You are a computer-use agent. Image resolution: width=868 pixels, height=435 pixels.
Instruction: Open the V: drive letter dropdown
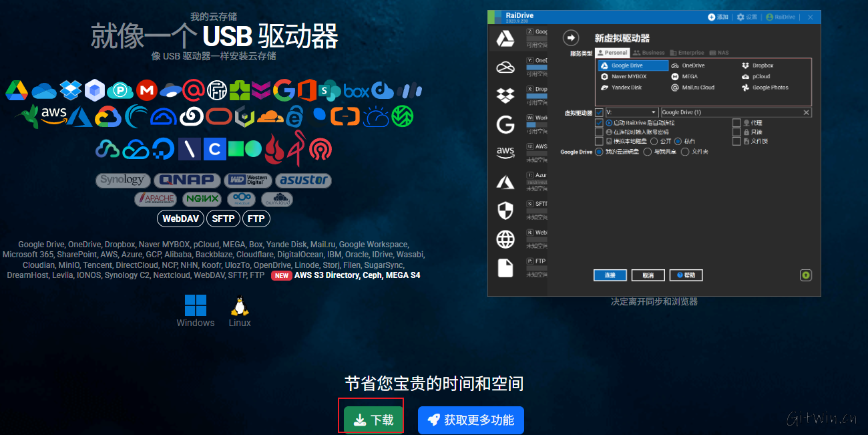tap(632, 112)
